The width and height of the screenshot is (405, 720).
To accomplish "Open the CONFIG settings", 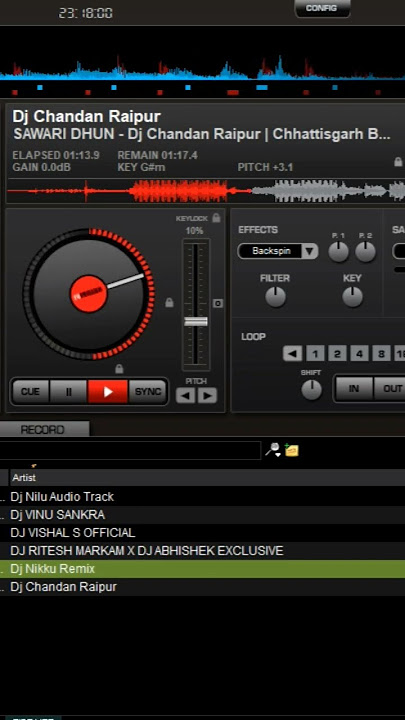I will click(322, 8).
